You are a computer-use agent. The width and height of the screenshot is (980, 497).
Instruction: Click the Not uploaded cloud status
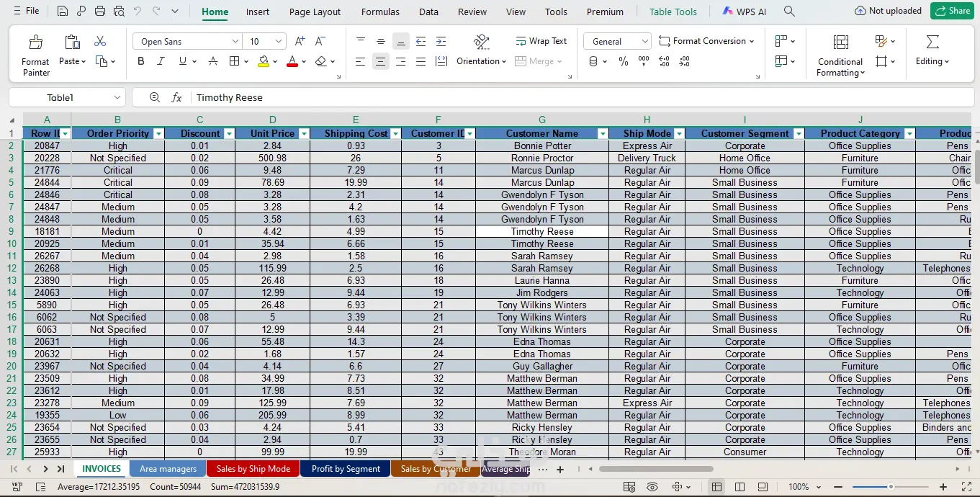tap(888, 11)
